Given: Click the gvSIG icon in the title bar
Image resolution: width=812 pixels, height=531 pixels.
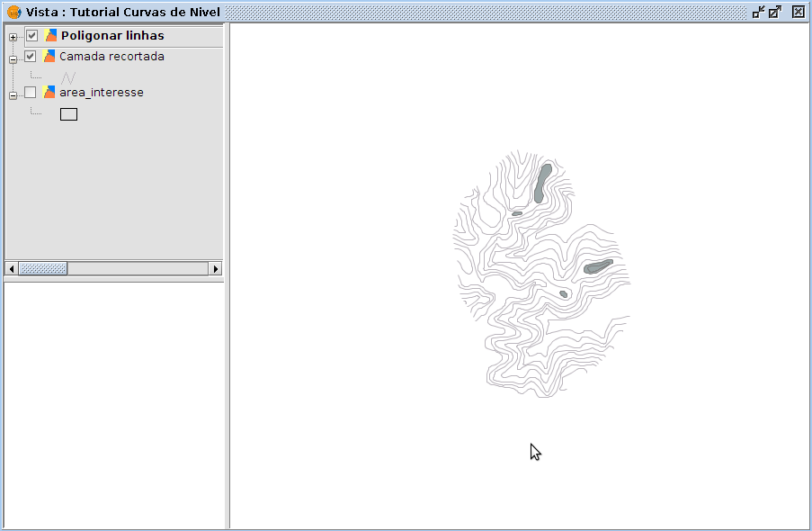Looking at the screenshot, I should click(x=13, y=13).
